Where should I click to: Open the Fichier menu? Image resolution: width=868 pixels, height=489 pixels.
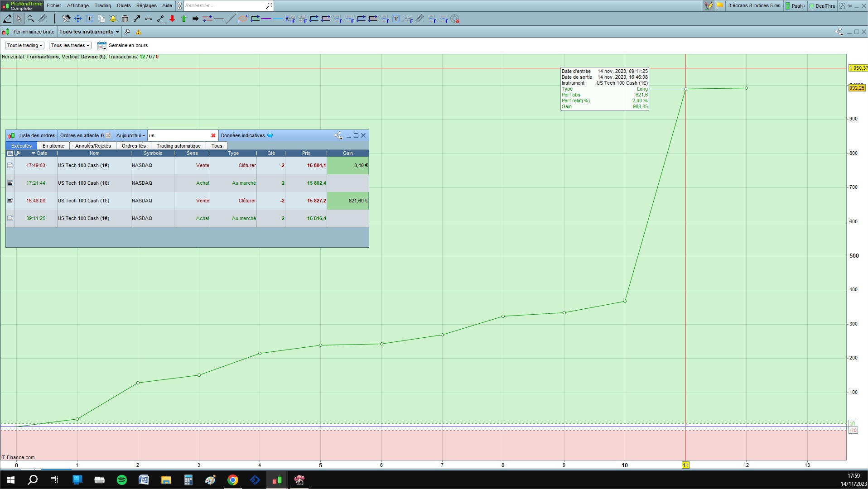tap(54, 5)
